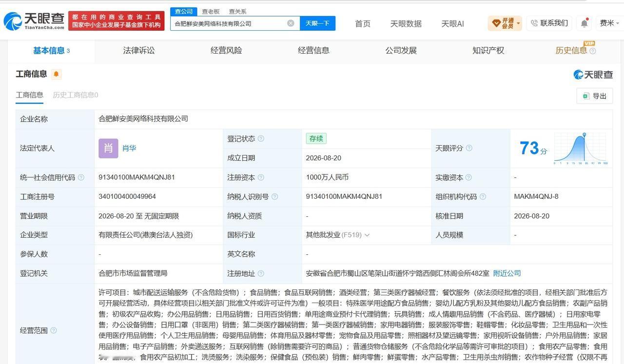Viewport: 624px width, 364px height.
Task: Select the 知识产权 section tab
Action: pyautogui.click(x=488, y=50)
